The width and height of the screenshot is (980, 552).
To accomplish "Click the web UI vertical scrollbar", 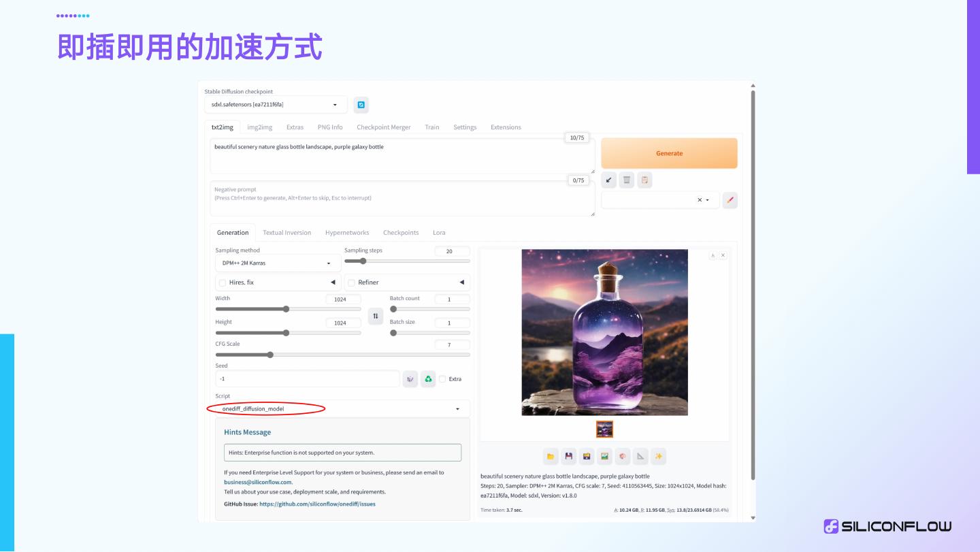I will 753,285.
